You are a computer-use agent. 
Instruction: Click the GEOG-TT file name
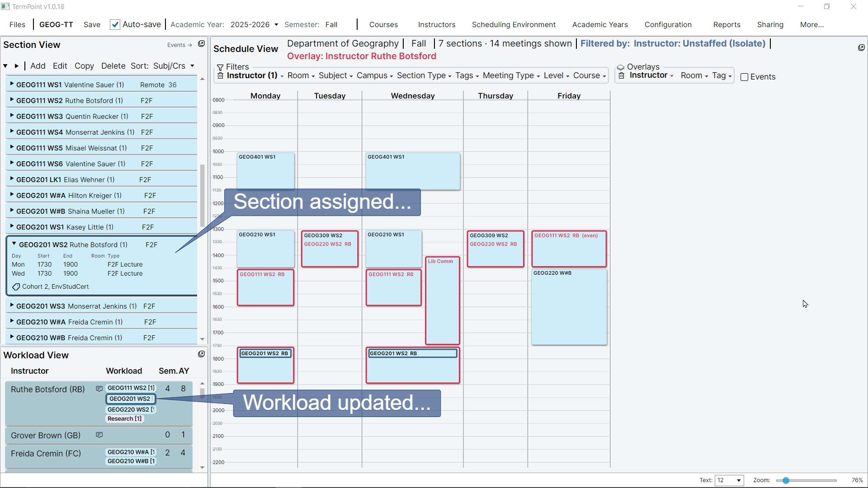click(56, 24)
